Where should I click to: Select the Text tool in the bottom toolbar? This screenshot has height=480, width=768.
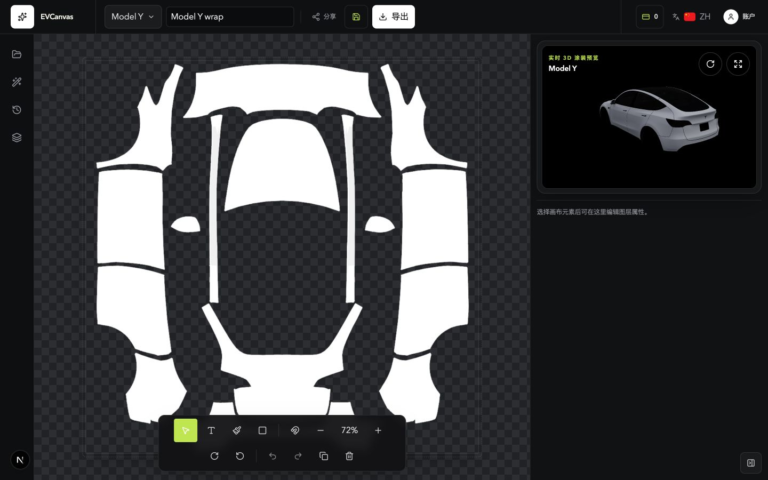pyautogui.click(x=211, y=431)
